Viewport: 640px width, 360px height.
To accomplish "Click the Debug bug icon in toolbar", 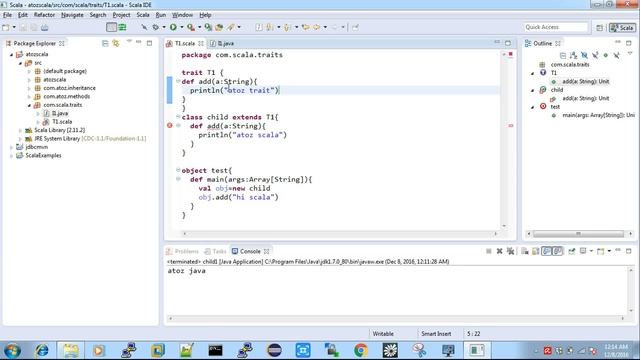I will point(156,27).
